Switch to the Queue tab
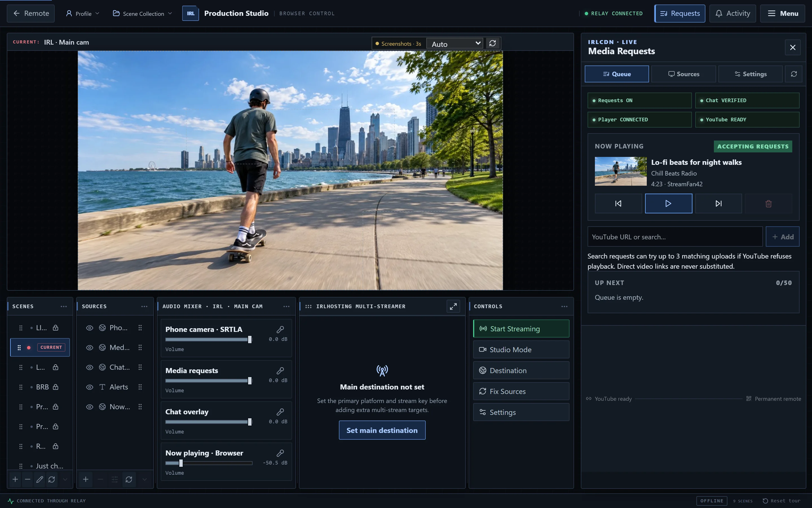 [617, 74]
